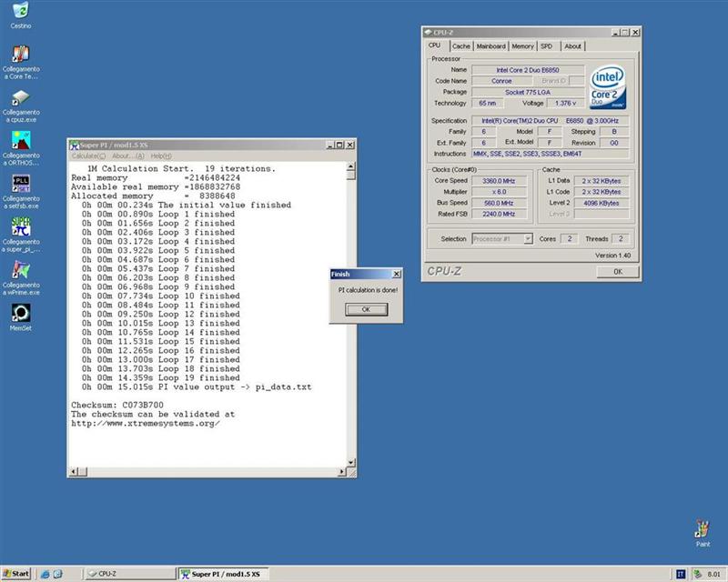Click the Voltage value 1.376 v
This screenshot has width=728, height=582.
(x=565, y=103)
